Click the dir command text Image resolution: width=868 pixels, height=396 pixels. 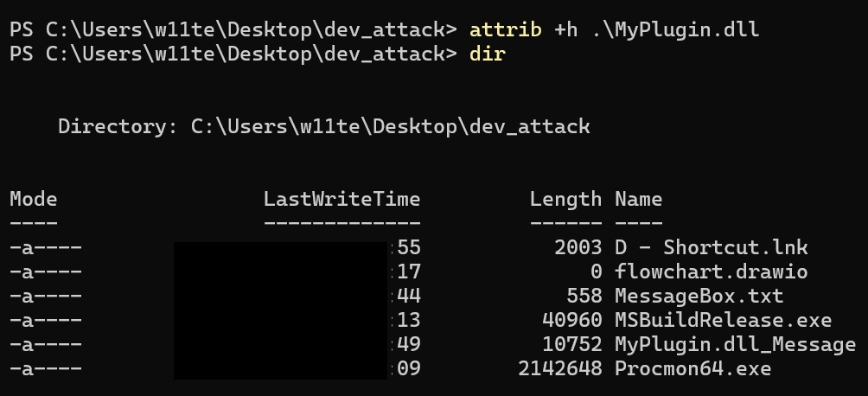[488, 54]
